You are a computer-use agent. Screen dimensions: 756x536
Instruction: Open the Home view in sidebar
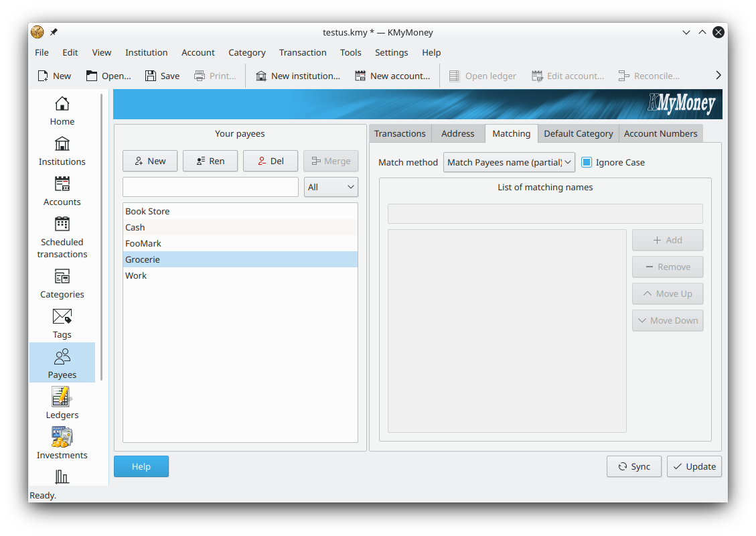[x=62, y=111]
